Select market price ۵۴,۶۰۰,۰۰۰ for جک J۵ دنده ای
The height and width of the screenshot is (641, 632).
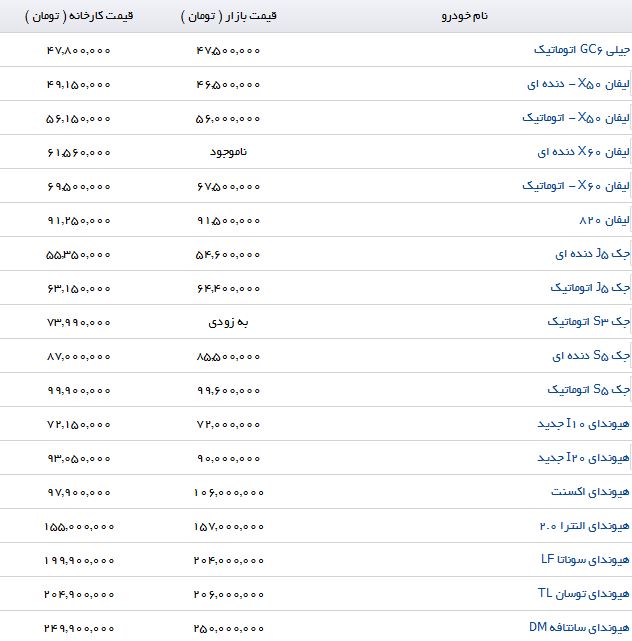(x=228, y=255)
